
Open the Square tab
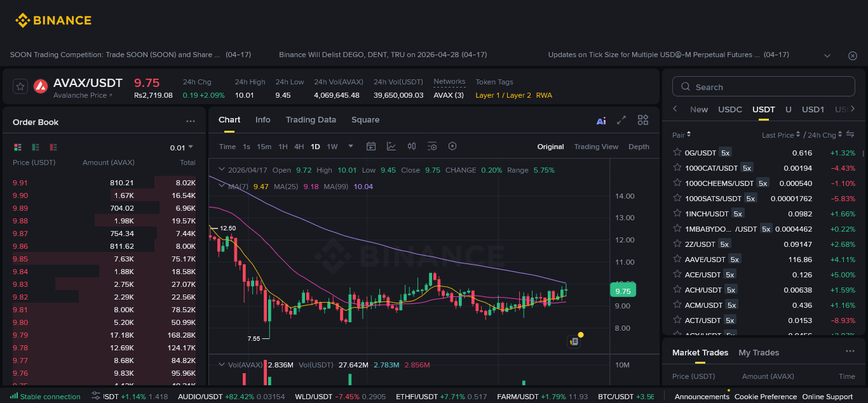point(365,119)
